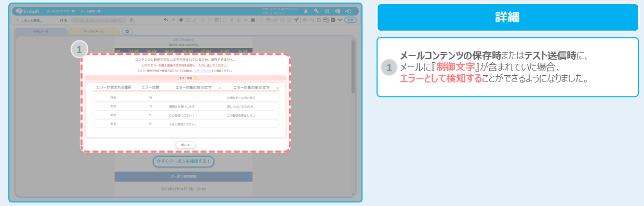Image resolution: width=644 pixels, height=206 pixels.
Task: Open the notifications bell in header
Action: click(306, 11)
